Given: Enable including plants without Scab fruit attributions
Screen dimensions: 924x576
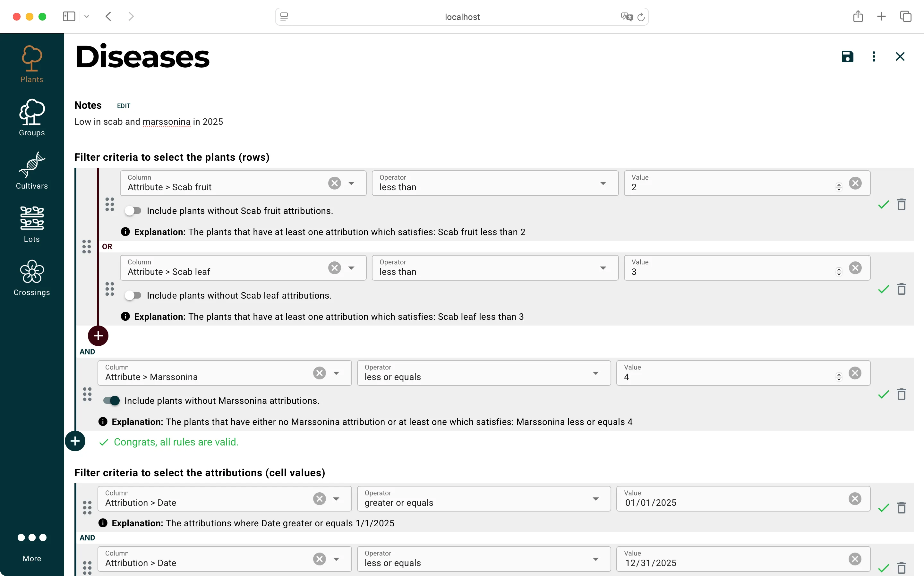Looking at the screenshot, I should click(x=133, y=210).
